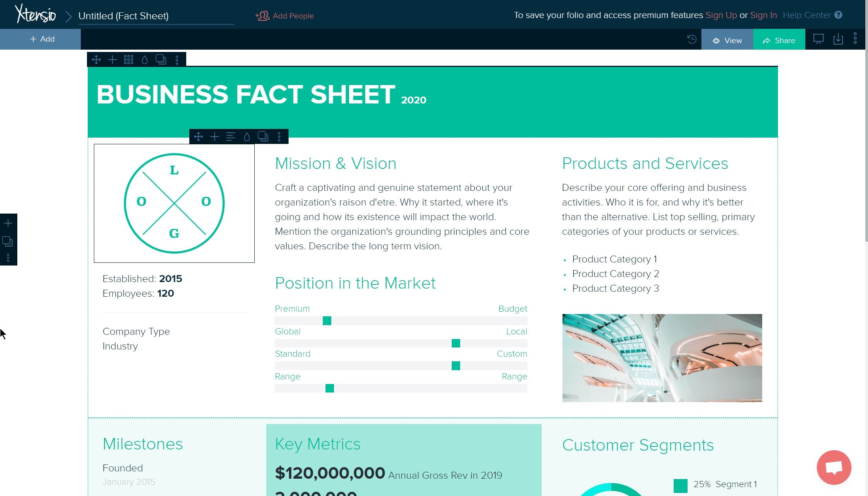Click the grid layout icon
Image resolution: width=868 pixels, height=496 pixels.
[128, 60]
